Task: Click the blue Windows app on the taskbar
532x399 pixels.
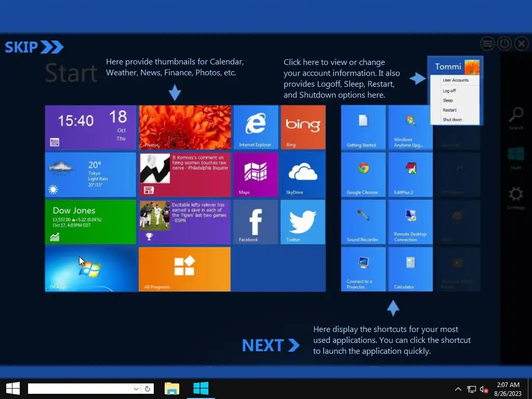Action: click(x=201, y=389)
